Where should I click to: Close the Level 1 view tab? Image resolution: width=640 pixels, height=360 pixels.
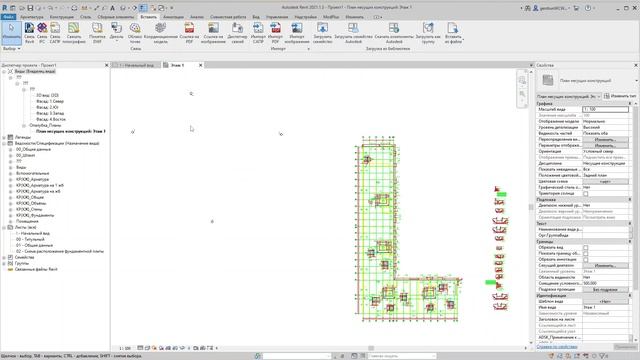[x=200, y=65]
